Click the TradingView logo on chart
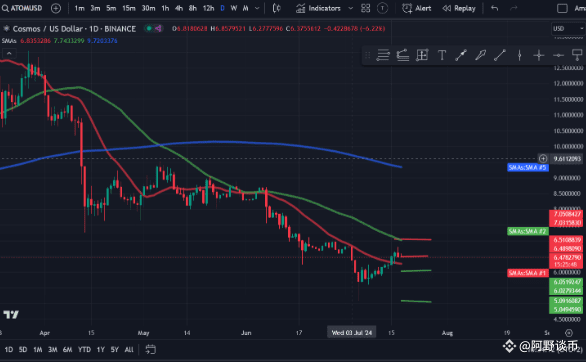This screenshot has width=586, height=362. click(11, 315)
